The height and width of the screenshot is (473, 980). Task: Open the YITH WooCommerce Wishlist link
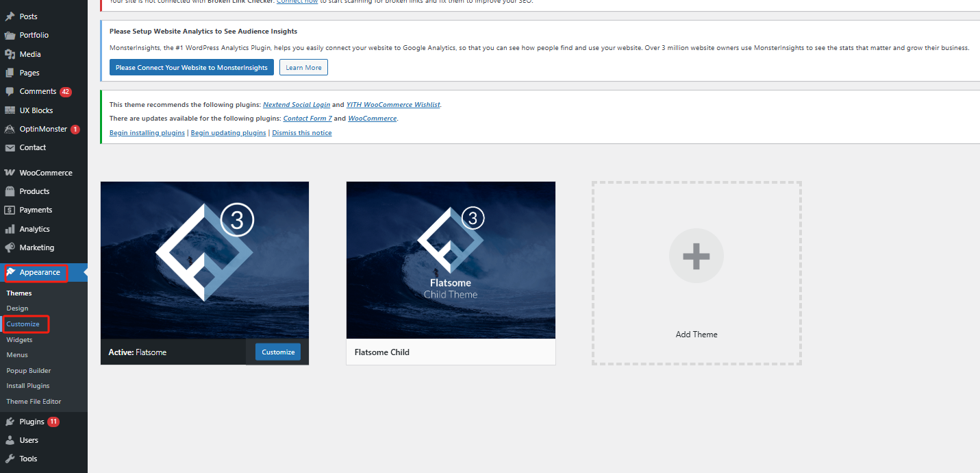coord(393,105)
